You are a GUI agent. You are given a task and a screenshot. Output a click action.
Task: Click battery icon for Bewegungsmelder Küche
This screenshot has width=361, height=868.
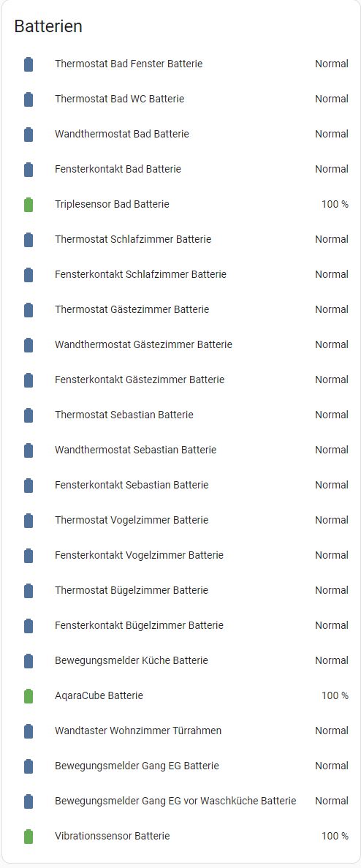tap(28, 660)
